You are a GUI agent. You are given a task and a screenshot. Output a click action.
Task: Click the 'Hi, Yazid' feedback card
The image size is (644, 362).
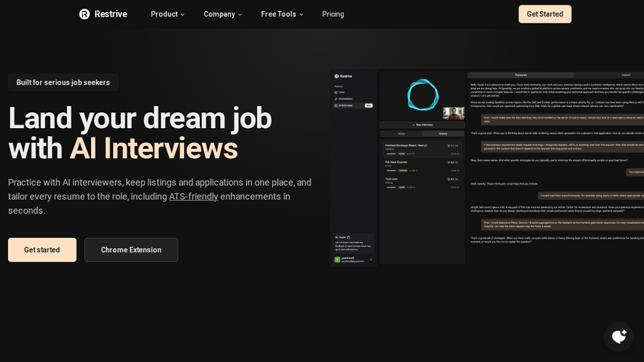(x=354, y=243)
